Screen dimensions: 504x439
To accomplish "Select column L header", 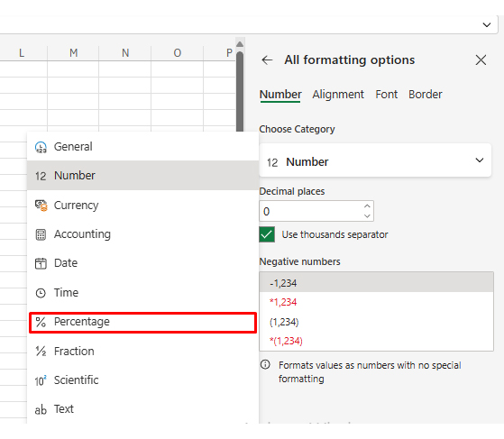I will 22,52.
